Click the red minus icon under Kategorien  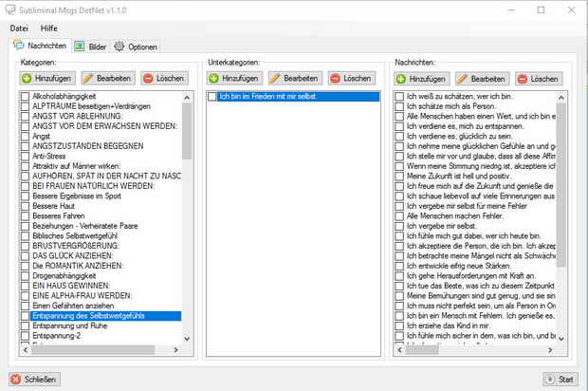point(148,79)
